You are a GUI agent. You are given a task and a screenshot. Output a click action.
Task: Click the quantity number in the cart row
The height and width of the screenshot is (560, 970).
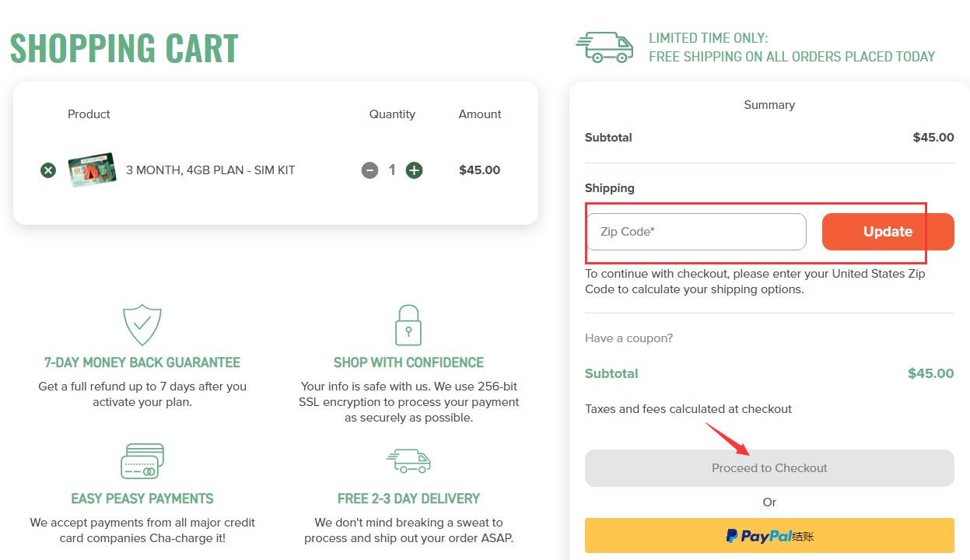(392, 170)
